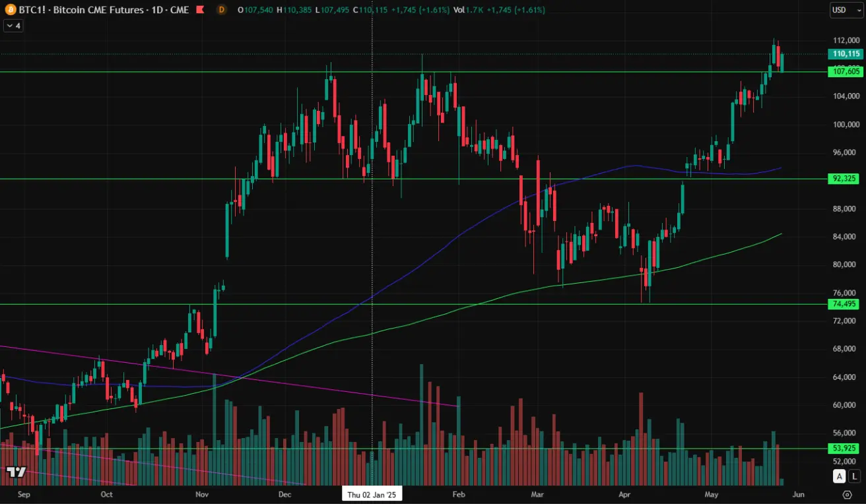Click the 100,000 price axis label

click(846, 124)
